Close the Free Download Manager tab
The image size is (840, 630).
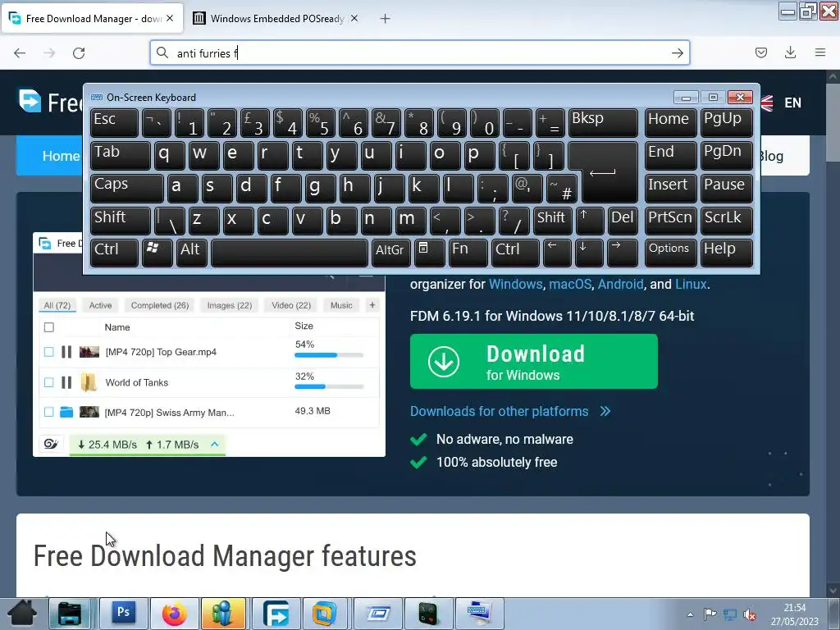point(170,18)
